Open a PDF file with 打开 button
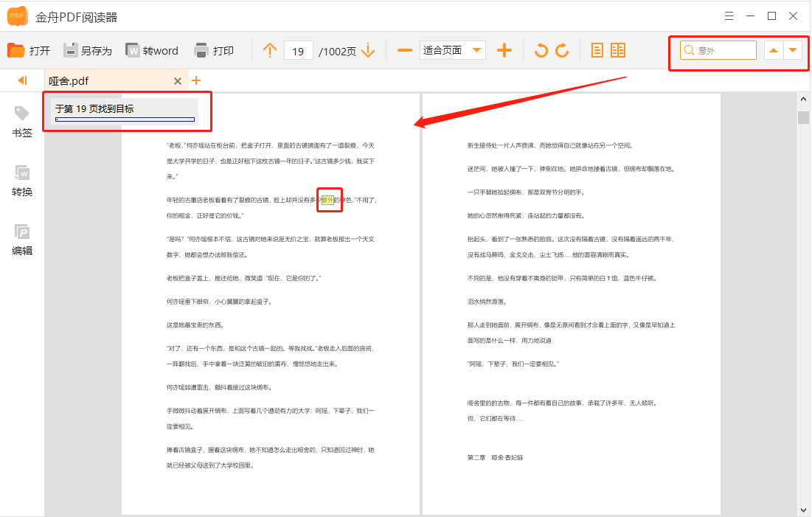Image resolution: width=812 pixels, height=517 pixels. click(27, 50)
